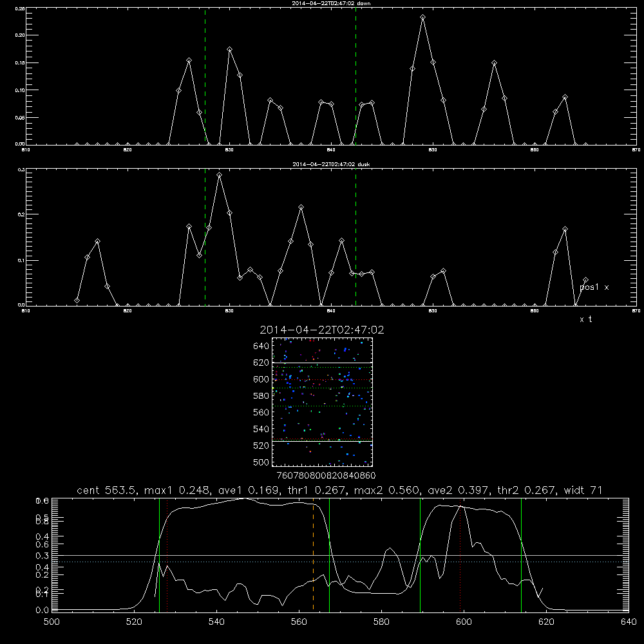Image resolution: width=644 pixels, height=644 pixels.
Task: Click the tallest peak marker in dawn plot
Action: click(x=422, y=17)
